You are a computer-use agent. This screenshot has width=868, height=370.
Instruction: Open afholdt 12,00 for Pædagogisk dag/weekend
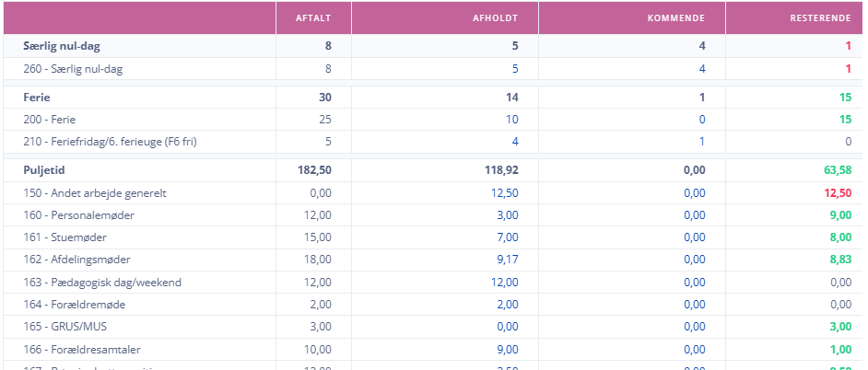point(504,283)
